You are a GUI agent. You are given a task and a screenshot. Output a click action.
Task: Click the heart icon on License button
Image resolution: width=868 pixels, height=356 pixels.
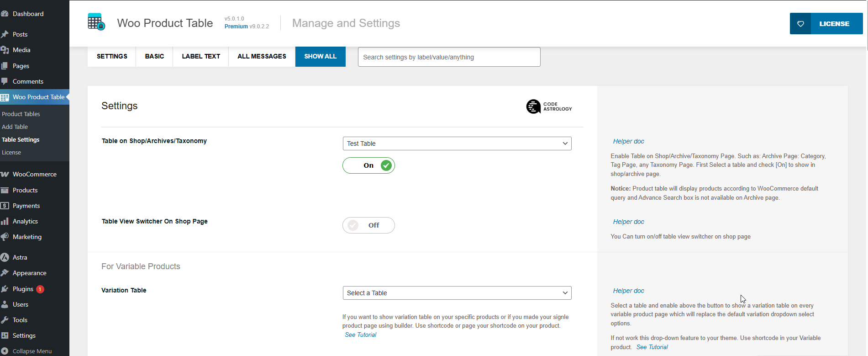pyautogui.click(x=800, y=24)
